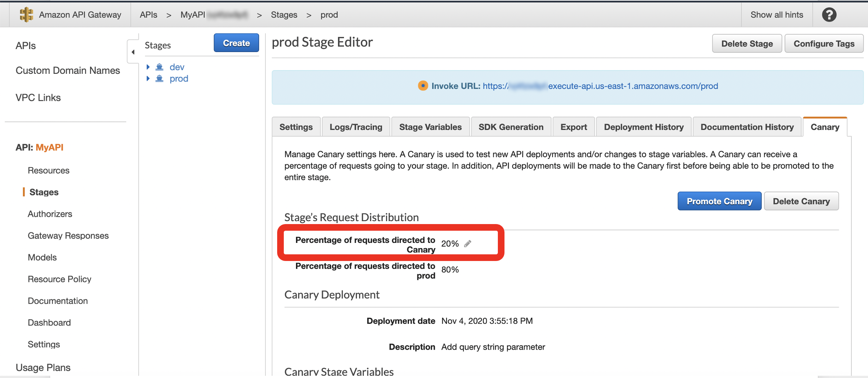Click the 20% canary percentage value
The height and width of the screenshot is (378, 868).
450,244
